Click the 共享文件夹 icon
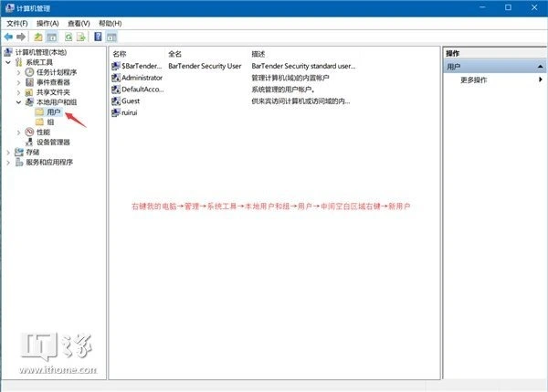Image resolution: width=548 pixels, height=392 pixels. (29, 92)
